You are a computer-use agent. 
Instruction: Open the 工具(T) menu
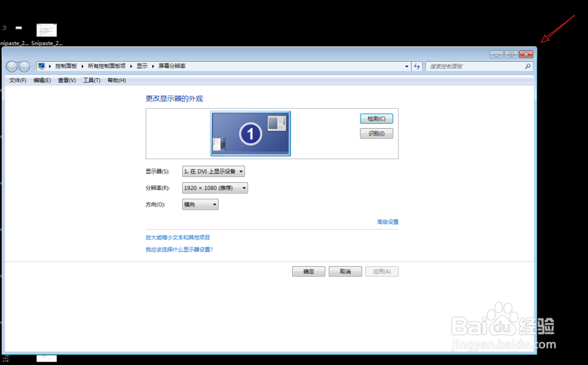92,80
